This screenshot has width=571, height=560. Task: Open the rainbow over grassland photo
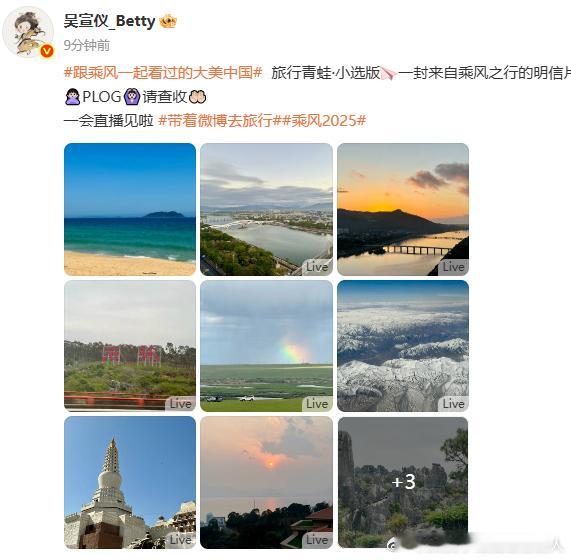(267, 346)
